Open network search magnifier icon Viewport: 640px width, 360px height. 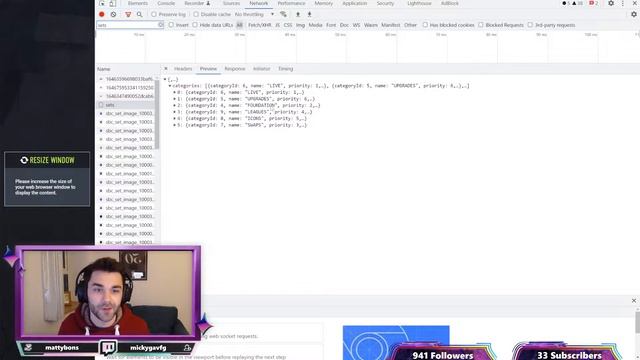(140, 14)
